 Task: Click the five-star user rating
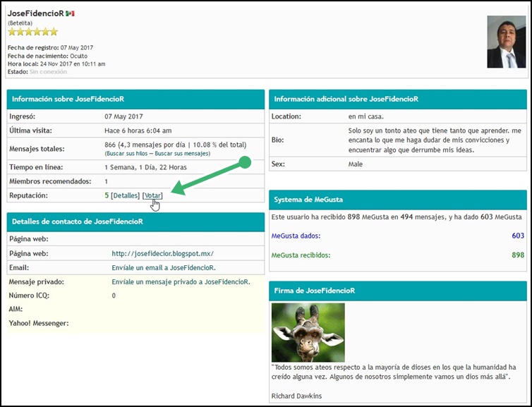[x=32, y=32]
